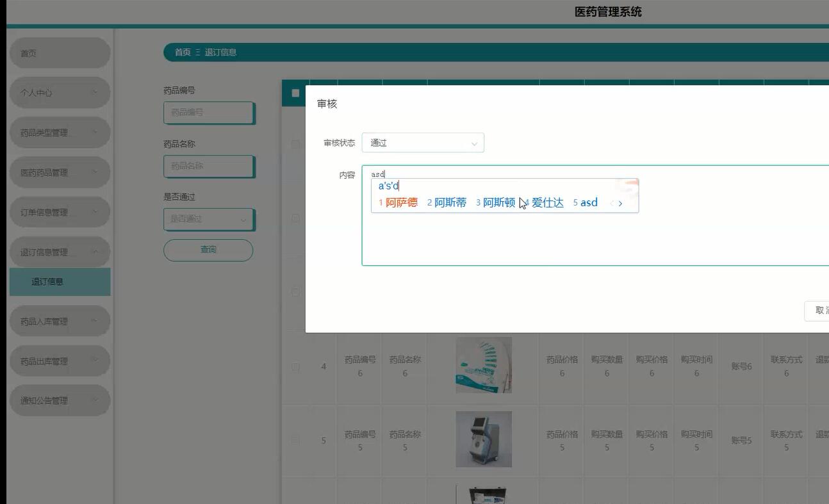Expand the 通知公告管理 sidebar section
829x504 pixels.
[x=60, y=400]
